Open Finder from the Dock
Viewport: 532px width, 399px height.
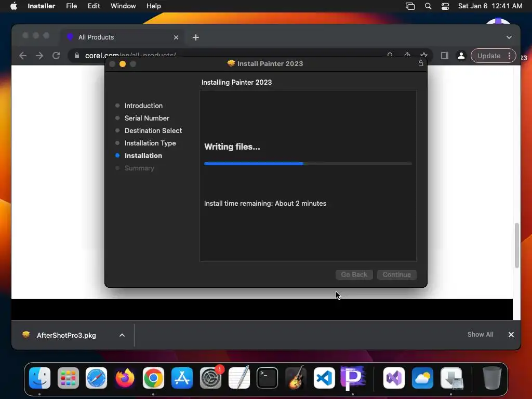(x=39, y=378)
